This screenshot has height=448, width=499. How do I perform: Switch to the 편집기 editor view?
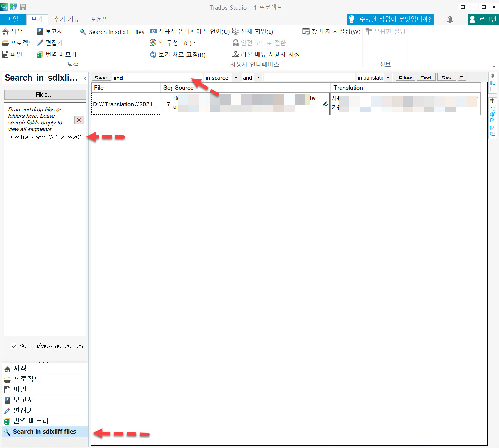tap(23, 410)
